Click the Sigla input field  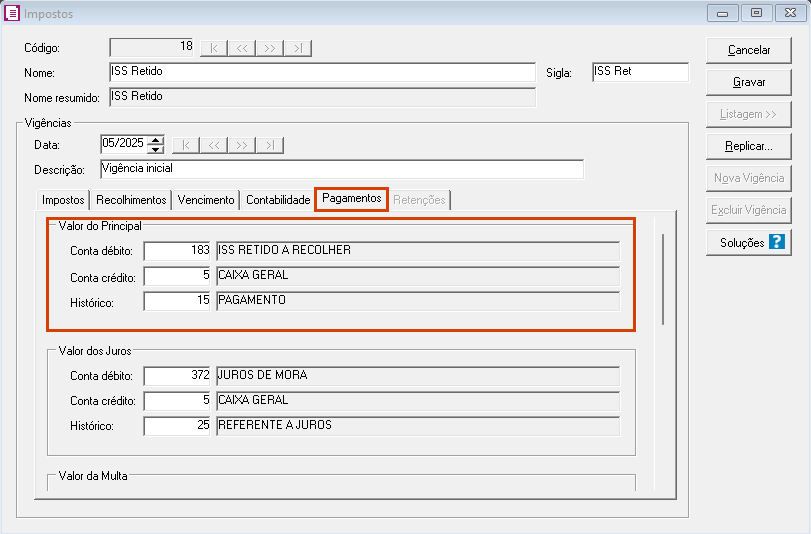[x=640, y=72]
